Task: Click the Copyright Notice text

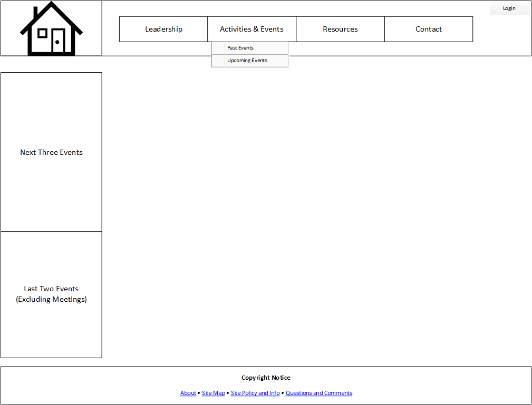Action: coord(266,378)
